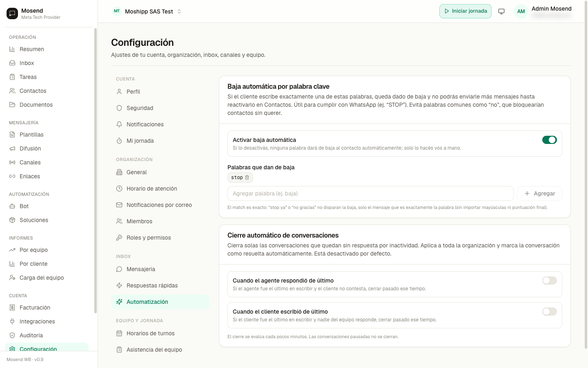Screen dimensions: 588x368
Task: Click the Por cliente bar chart icon
Action: click(x=12, y=264)
